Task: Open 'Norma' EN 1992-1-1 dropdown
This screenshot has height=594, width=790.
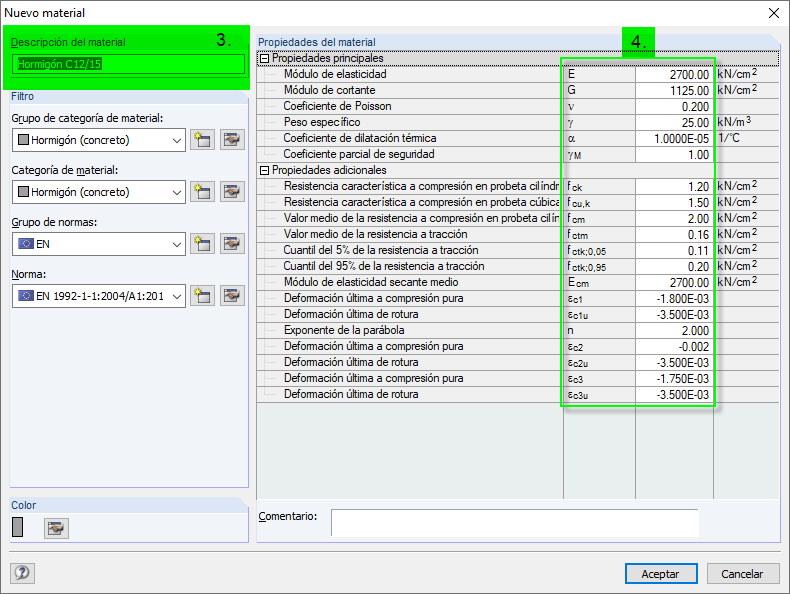Action: pos(99,296)
